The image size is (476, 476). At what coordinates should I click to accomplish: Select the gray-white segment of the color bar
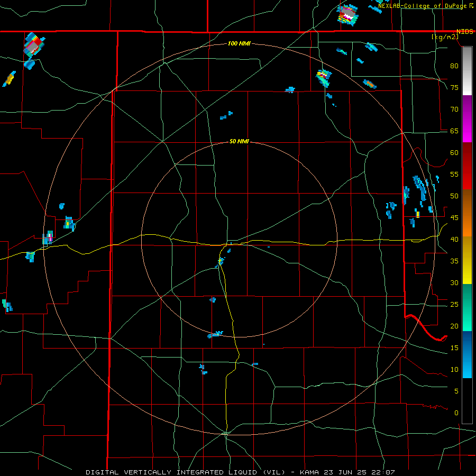point(467,71)
